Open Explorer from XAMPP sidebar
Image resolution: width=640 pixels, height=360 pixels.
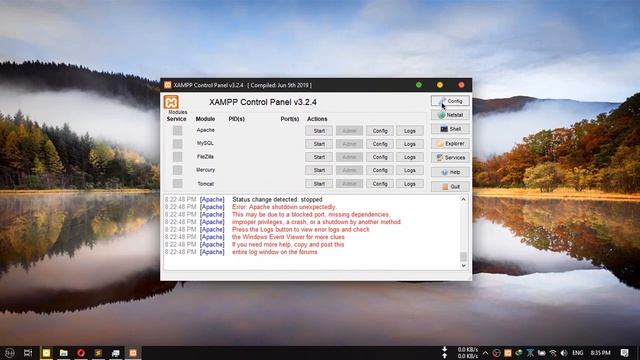coord(450,144)
